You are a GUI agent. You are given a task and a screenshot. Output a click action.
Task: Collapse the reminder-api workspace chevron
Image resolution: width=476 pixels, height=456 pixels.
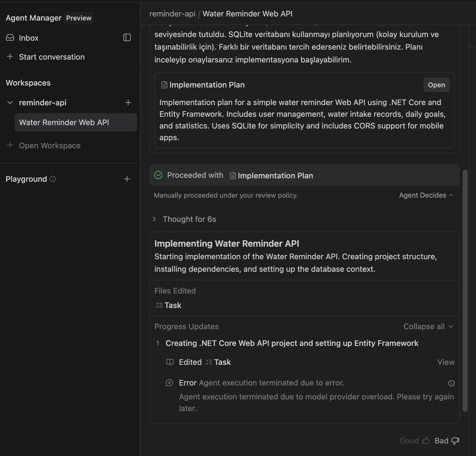coord(10,102)
